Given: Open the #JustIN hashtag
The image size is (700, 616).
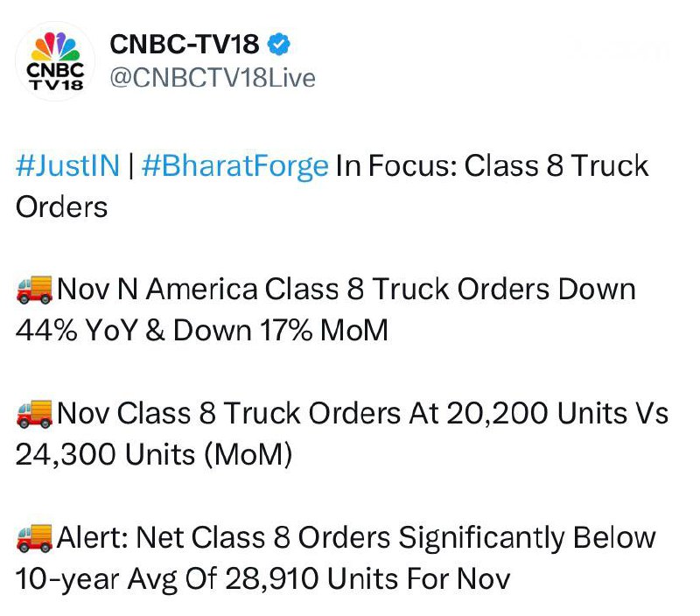Looking at the screenshot, I should (x=67, y=165).
